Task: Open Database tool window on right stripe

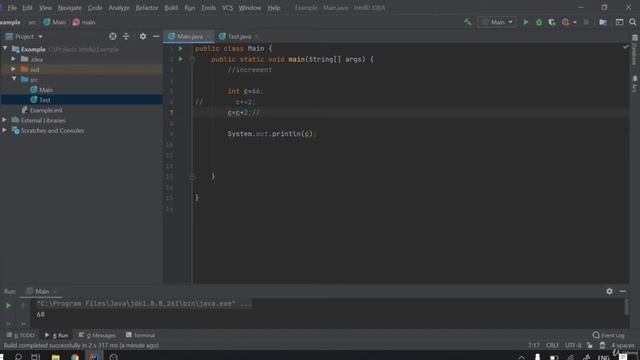Action: click(635, 50)
